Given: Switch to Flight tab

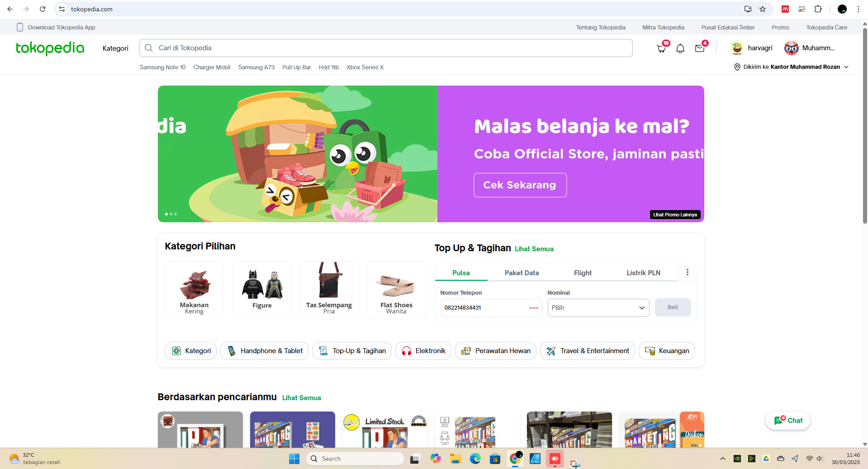Looking at the screenshot, I should click(x=583, y=273).
